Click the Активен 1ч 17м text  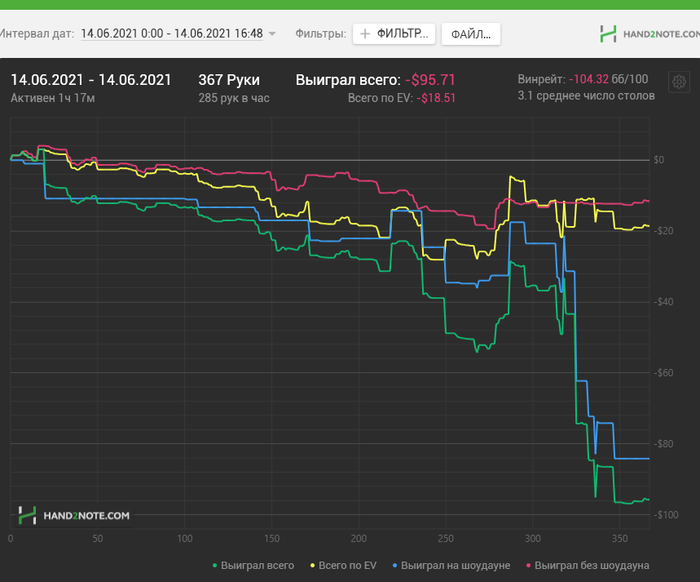click(53, 98)
